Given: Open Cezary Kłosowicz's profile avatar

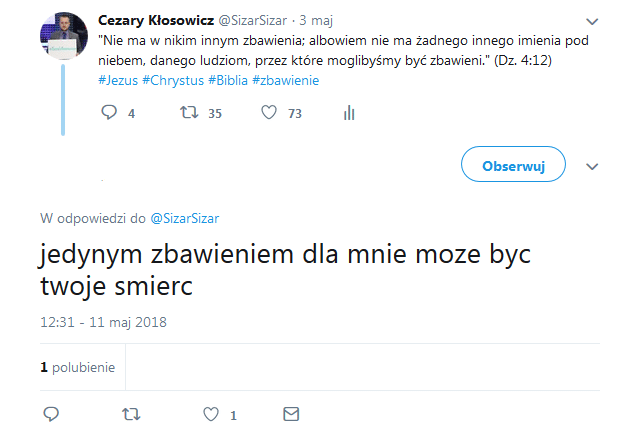Looking at the screenshot, I should (63, 37).
